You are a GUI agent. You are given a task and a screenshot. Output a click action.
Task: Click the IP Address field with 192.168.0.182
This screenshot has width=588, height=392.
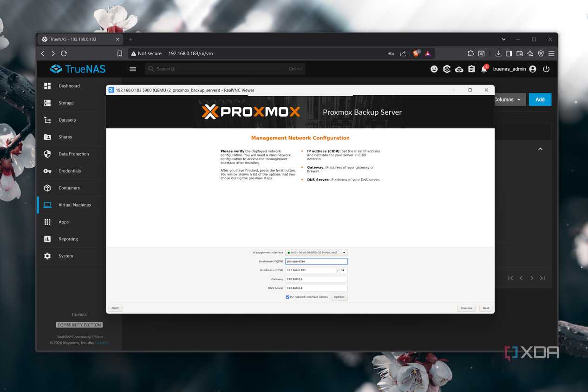click(311, 270)
